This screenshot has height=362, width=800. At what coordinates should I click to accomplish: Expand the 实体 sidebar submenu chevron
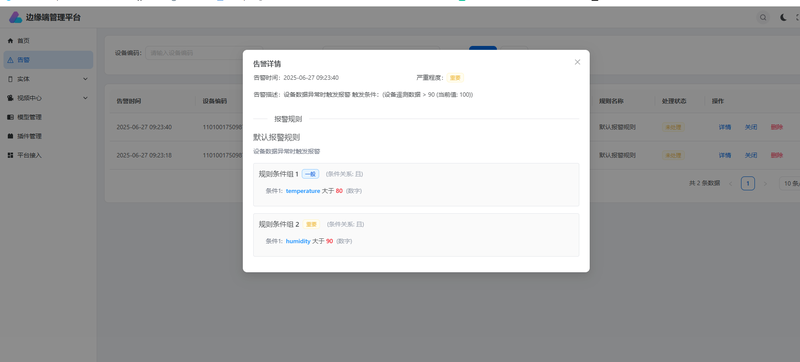tap(85, 79)
